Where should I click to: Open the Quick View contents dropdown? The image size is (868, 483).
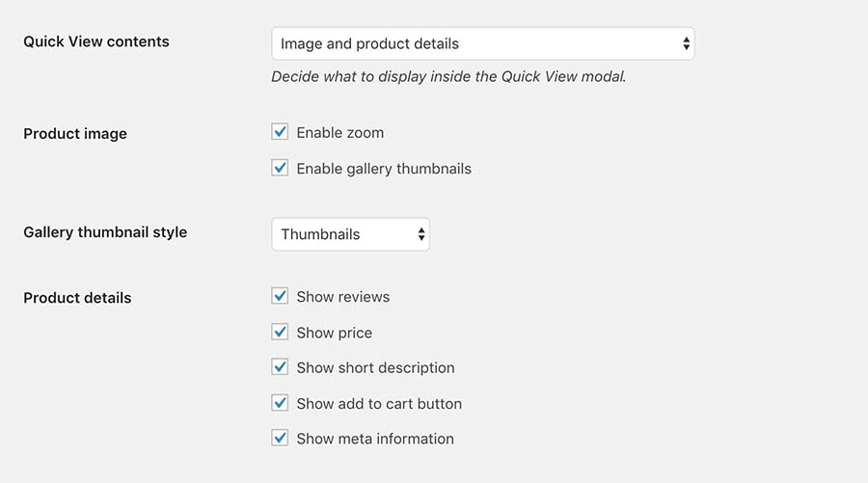[483, 43]
